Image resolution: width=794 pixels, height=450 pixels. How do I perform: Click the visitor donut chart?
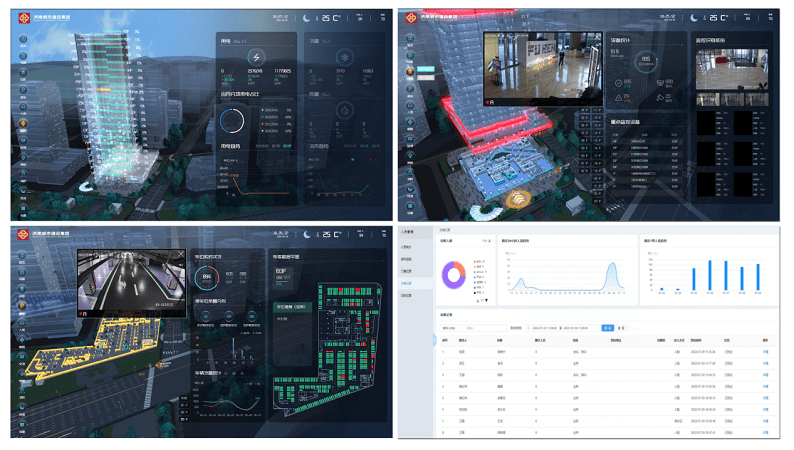[x=454, y=275]
